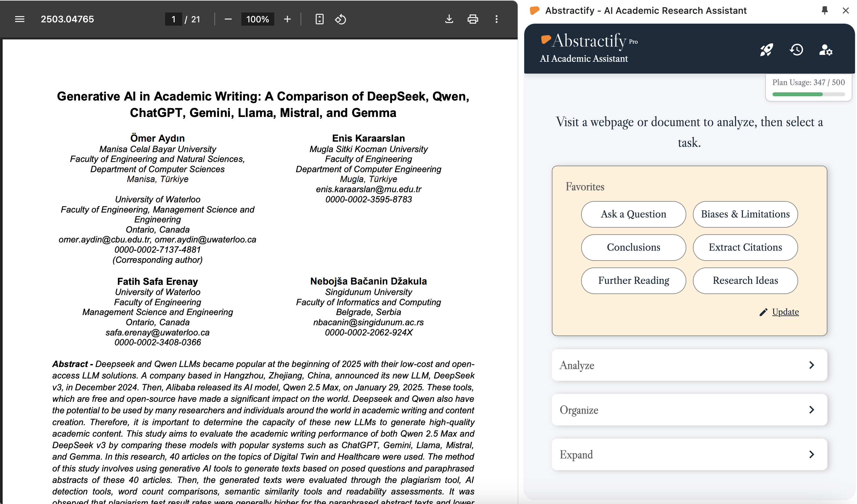
Task: Open Abstractify account settings icon
Action: pos(826,50)
